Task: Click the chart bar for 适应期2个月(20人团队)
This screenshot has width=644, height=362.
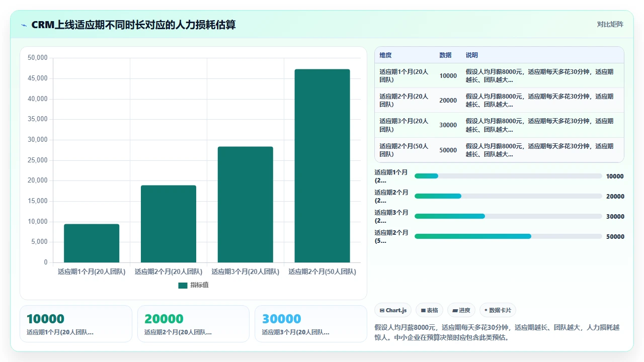Action: pos(169,224)
